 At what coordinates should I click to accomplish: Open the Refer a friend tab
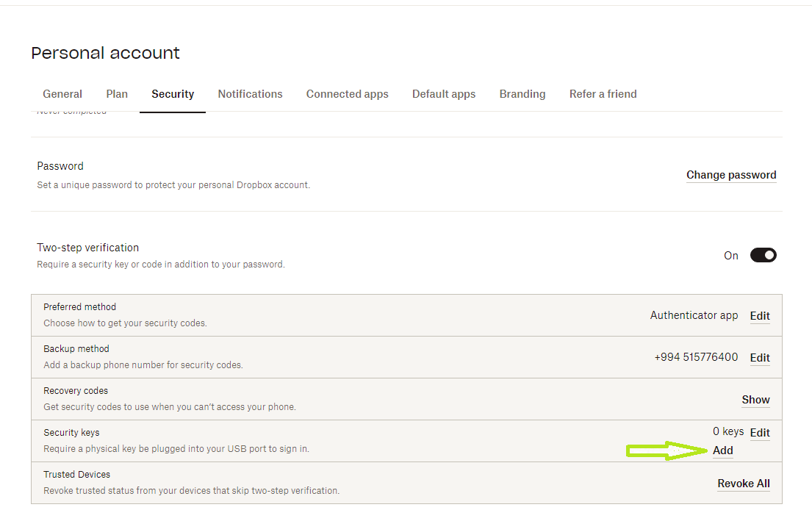(x=603, y=94)
